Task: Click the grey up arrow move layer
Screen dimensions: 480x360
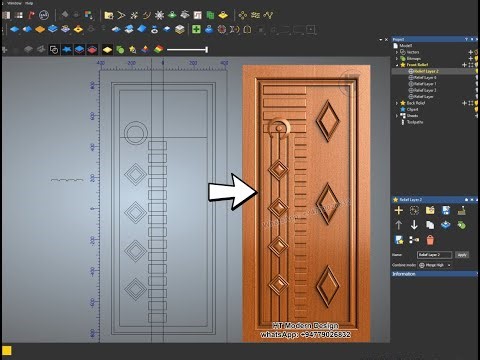Action: [399, 225]
